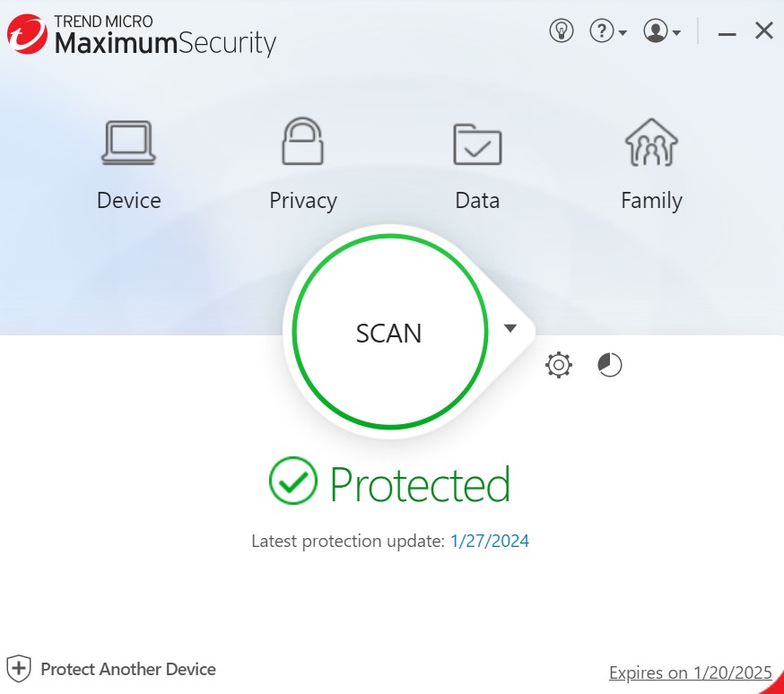This screenshot has height=694, width=784.
Task: View security reports pie chart icon
Action: click(x=610, y=365)
